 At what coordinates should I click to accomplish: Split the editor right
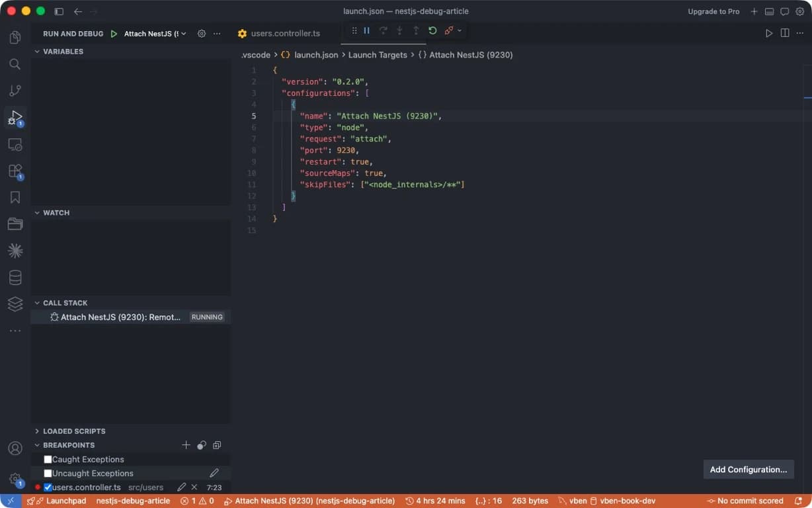coord(785,33)
